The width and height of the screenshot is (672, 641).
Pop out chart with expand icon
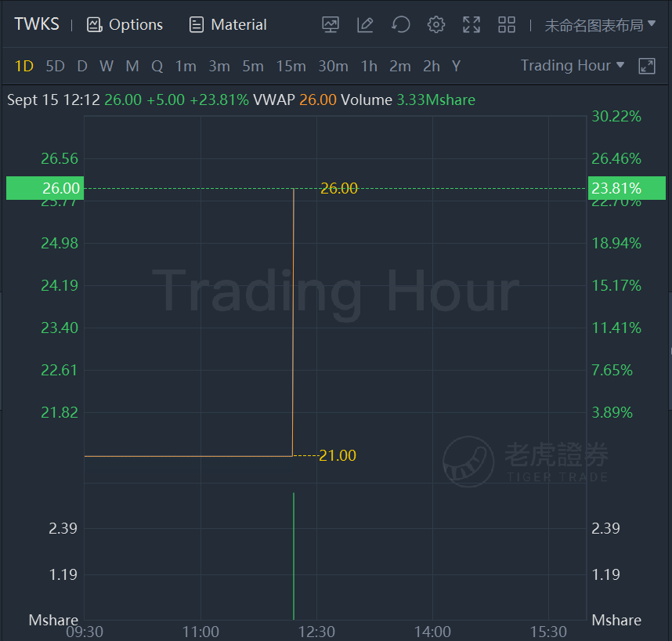(x=647, y=66)
